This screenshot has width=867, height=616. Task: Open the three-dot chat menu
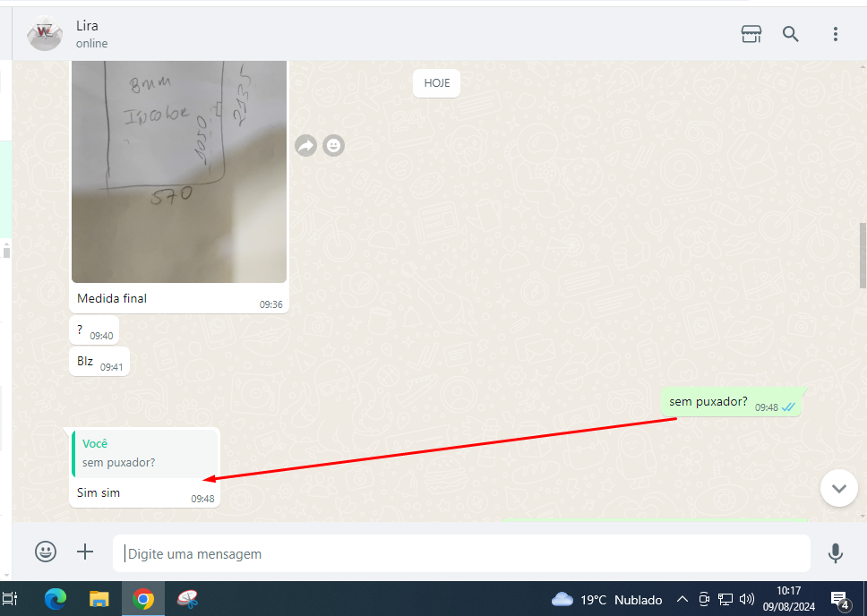click(x=836, y=34)
